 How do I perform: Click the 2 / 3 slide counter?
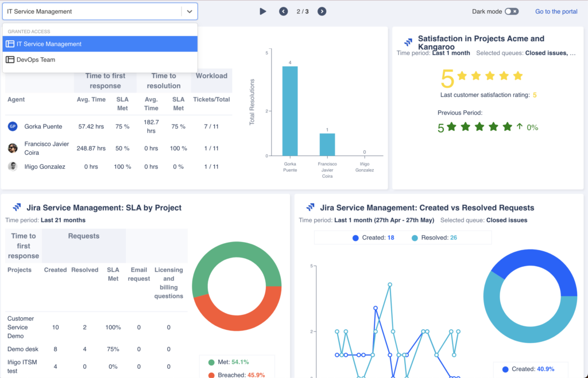pyautogui.click(x=303, y=11)
